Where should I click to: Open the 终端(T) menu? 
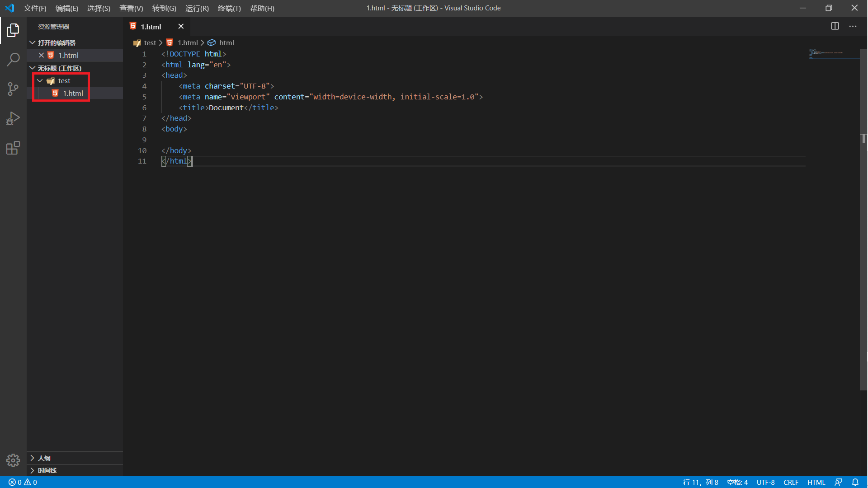(229, 8)
